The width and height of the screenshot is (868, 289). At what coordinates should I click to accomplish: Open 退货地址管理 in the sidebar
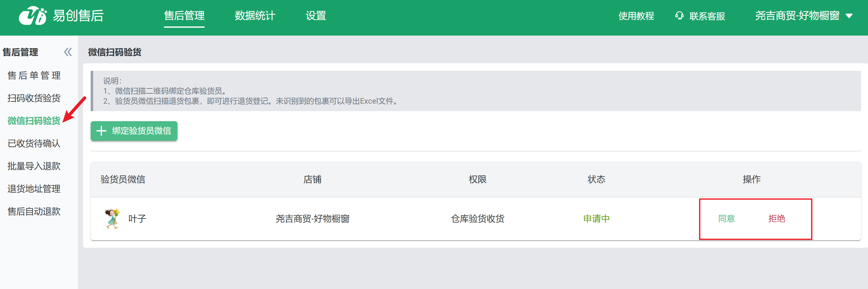coord(34,189)
